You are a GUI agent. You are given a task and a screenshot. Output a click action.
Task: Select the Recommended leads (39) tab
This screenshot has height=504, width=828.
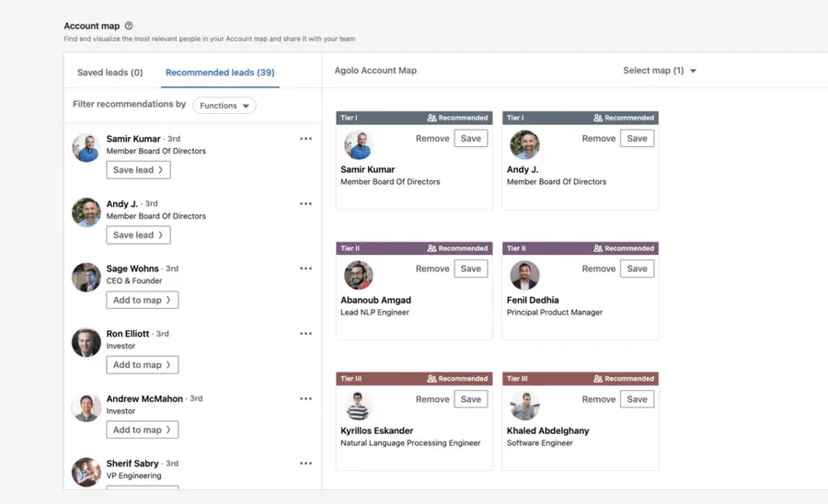pos(220,73)
